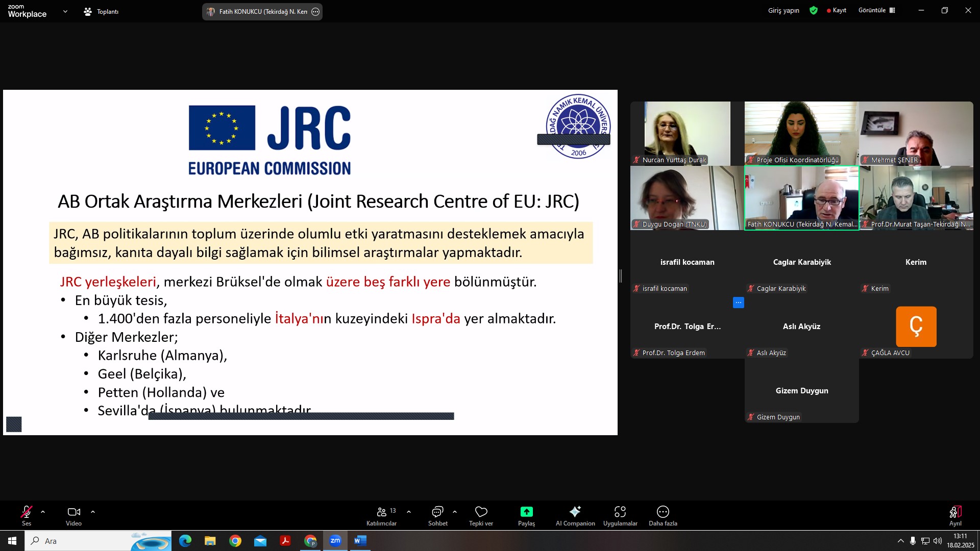Screen dimensions: 980x551
Task: Open Microsoft Edge from taskbar
Action: coord(185,541)
